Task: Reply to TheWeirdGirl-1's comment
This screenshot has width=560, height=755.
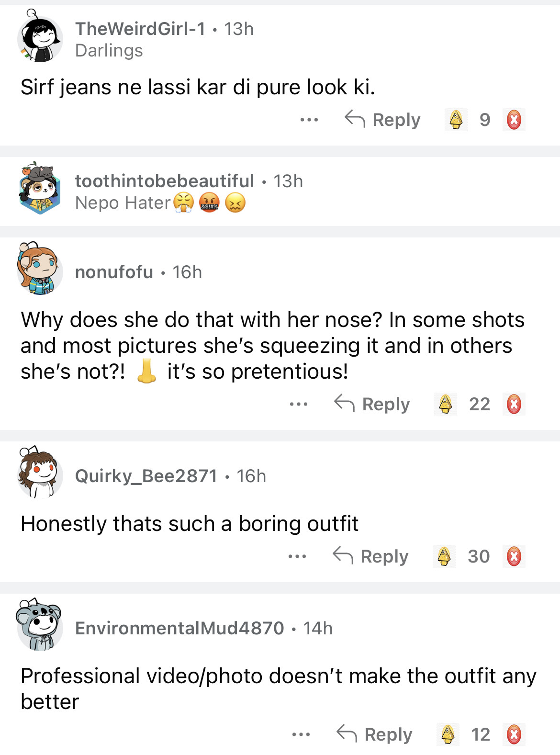Action: coord(383,120)
